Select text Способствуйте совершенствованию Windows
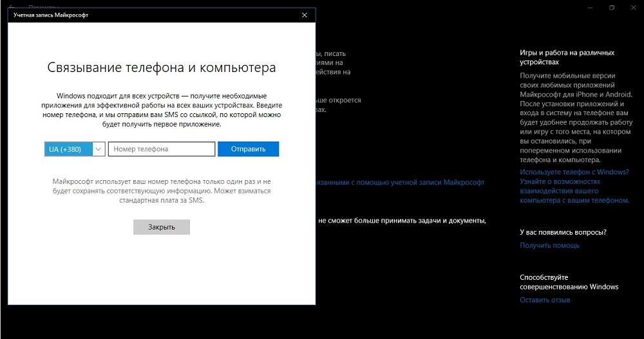This screenshot has height=339, width=644. (x=569, y=282)
